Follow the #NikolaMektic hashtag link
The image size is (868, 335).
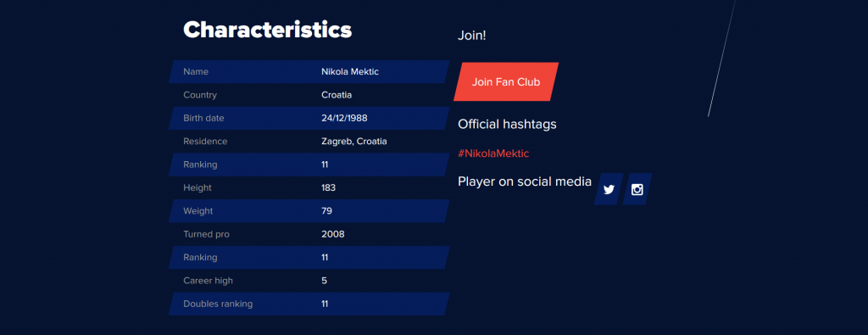[x=493, y=154]
